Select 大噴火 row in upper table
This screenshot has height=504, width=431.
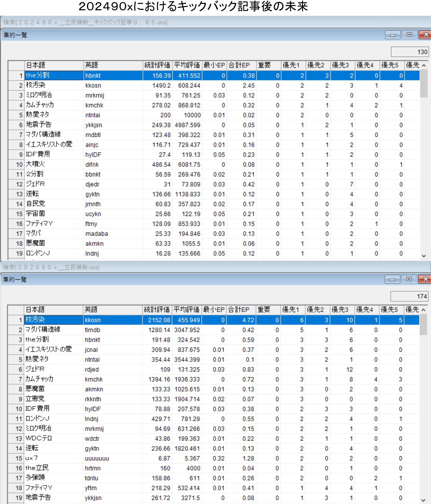click(214, 165)
